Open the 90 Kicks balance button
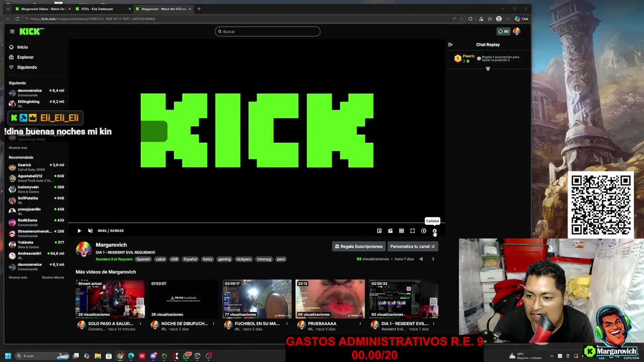 (503, 31)
